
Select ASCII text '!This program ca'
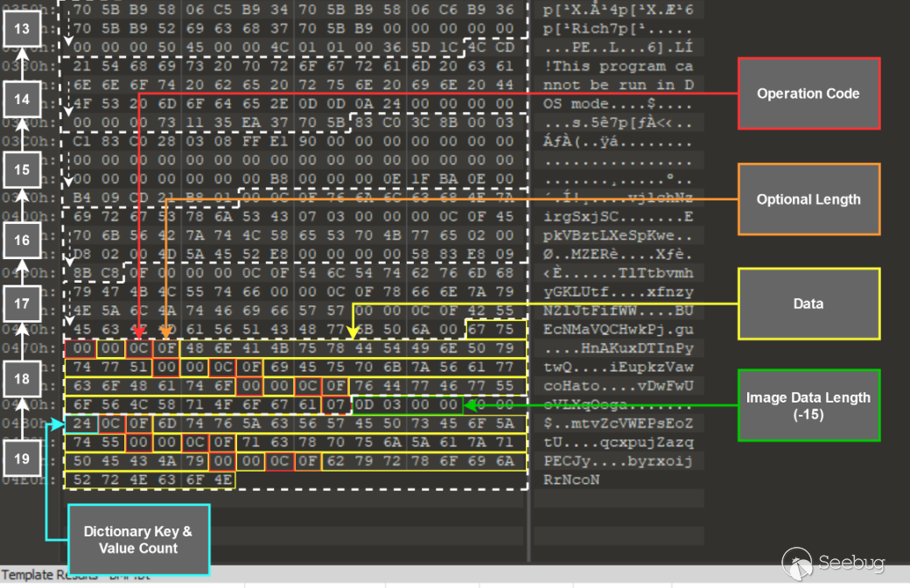click(618, 66)
